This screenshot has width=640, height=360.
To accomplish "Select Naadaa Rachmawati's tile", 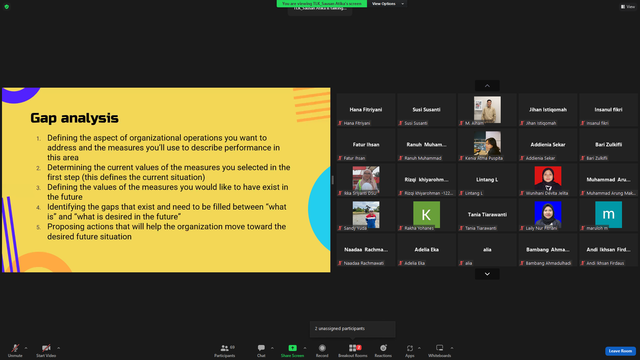I will pos(366,250).
